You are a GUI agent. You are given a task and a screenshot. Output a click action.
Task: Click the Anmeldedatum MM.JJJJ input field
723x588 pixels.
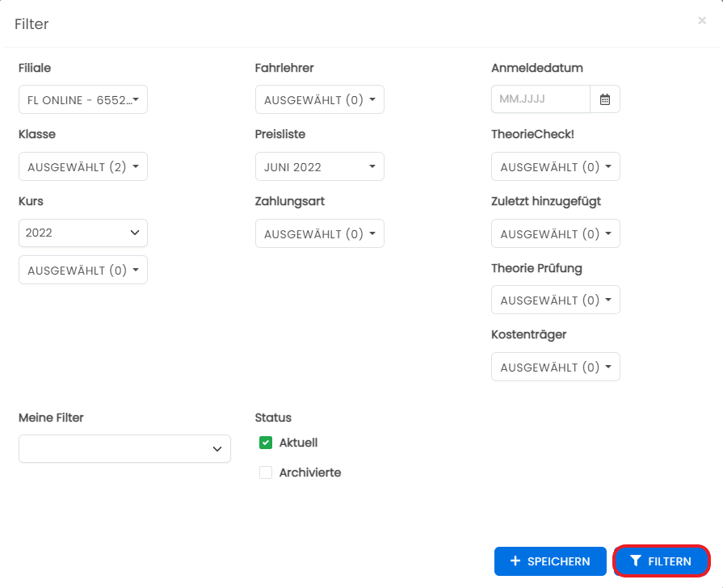point(541,99)
